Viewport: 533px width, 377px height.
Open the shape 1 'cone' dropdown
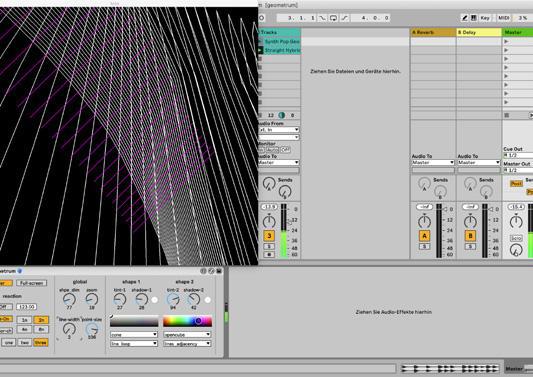[134, 335]
